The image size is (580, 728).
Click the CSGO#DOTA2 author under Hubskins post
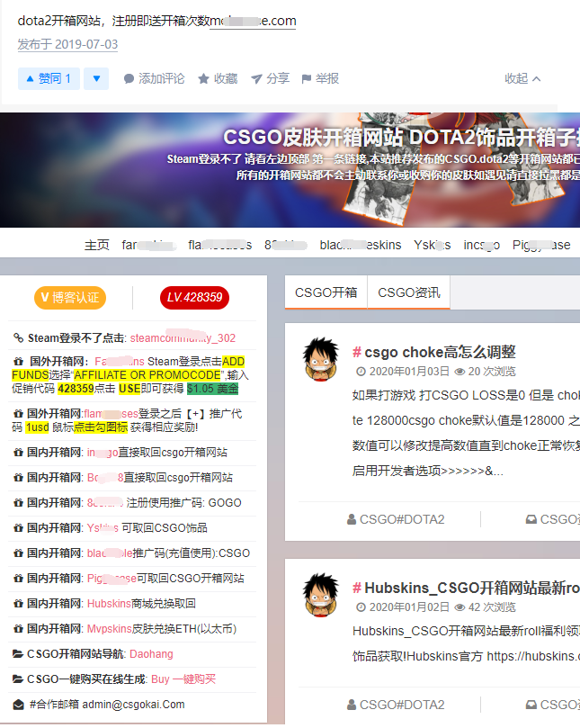(x=402, y=705)
